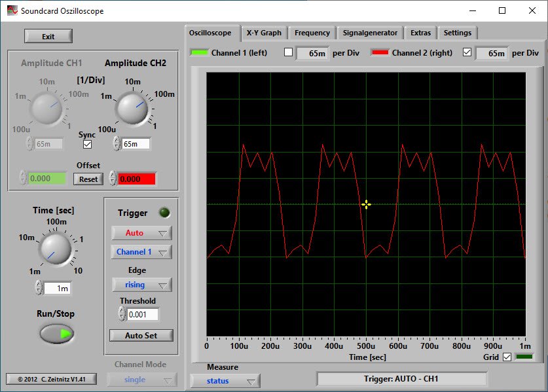Click the green Channel 1 color indicator
The image size is (548, 392).
click(x=199, y=53)
